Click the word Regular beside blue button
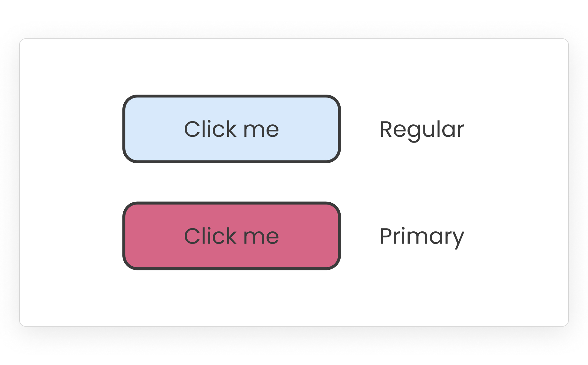This screenshot has width=588, height=365. [422, 129]
